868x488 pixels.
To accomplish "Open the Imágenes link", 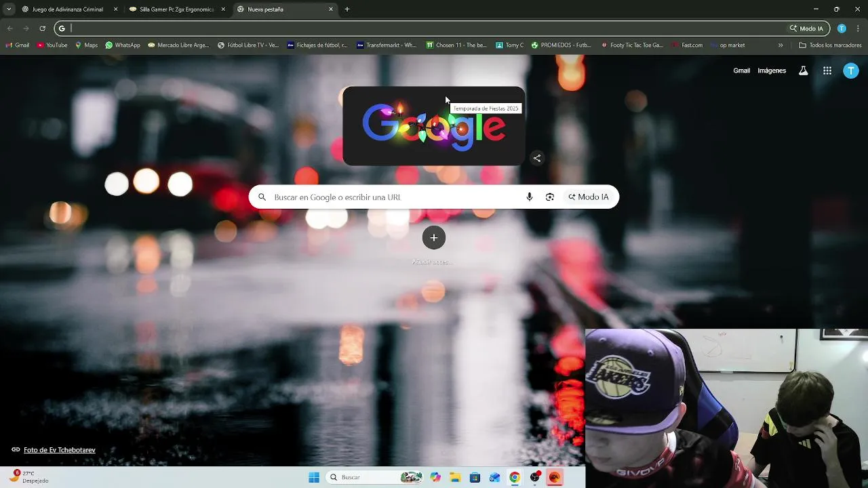I will point(772,70).
